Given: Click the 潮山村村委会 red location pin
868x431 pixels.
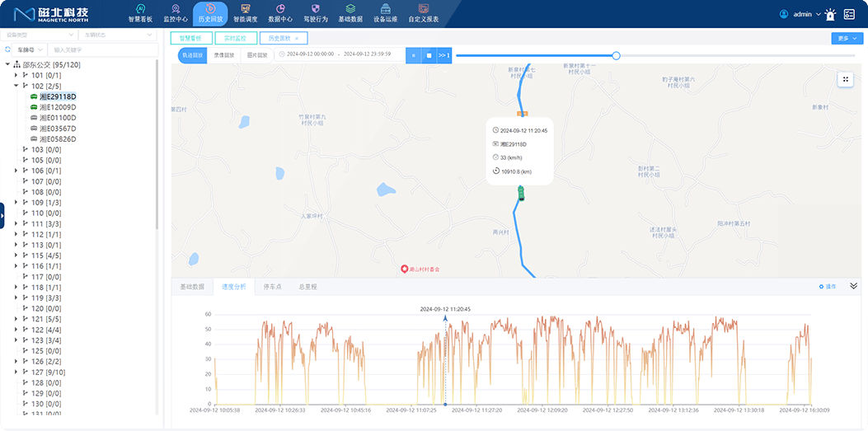Looking at the screenshot, I should 405,269.
